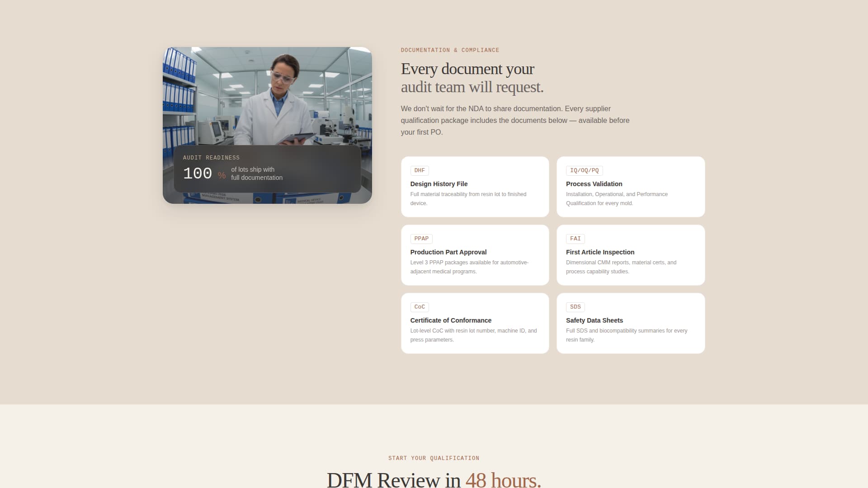Click the Audit Readiness overlay panel
This screenshot has height=488, width=868.
click(267, 170)
